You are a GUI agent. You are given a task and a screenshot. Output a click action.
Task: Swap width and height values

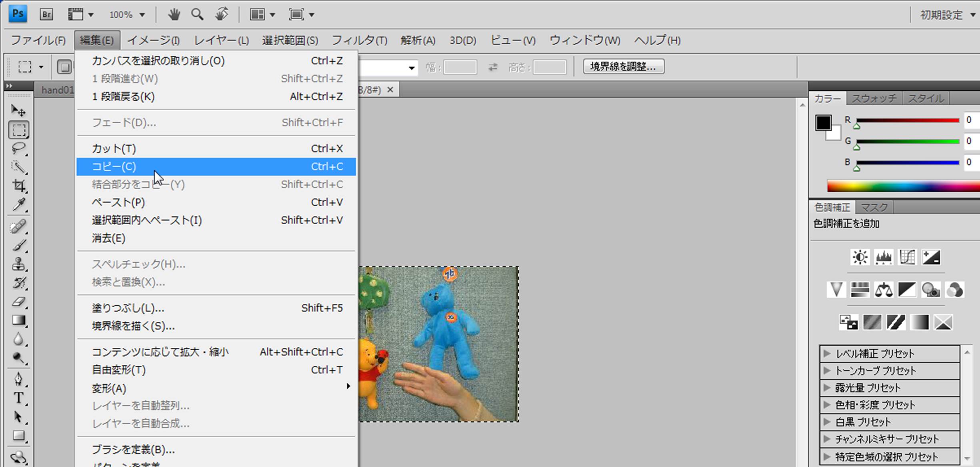(x=493, y=67)
